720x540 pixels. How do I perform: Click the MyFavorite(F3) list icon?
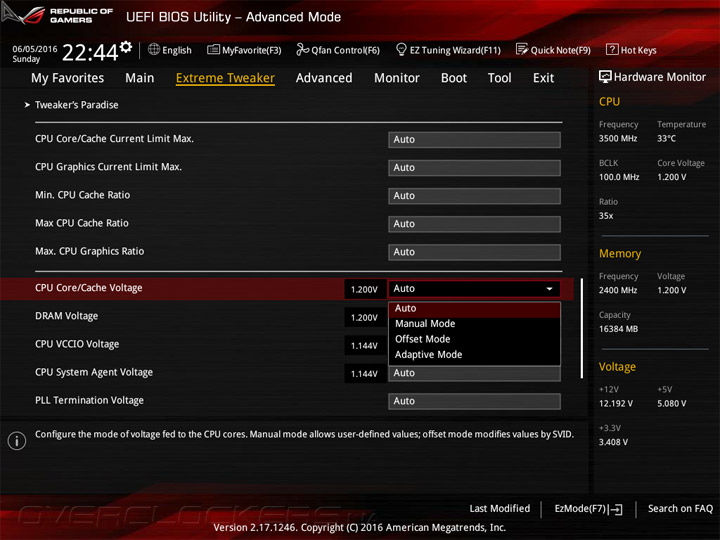[x=213, y=49]
